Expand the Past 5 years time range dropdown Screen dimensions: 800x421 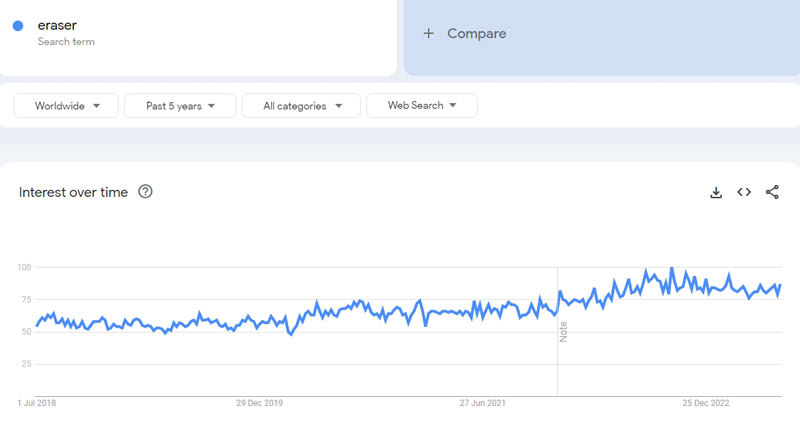(180, 106)
